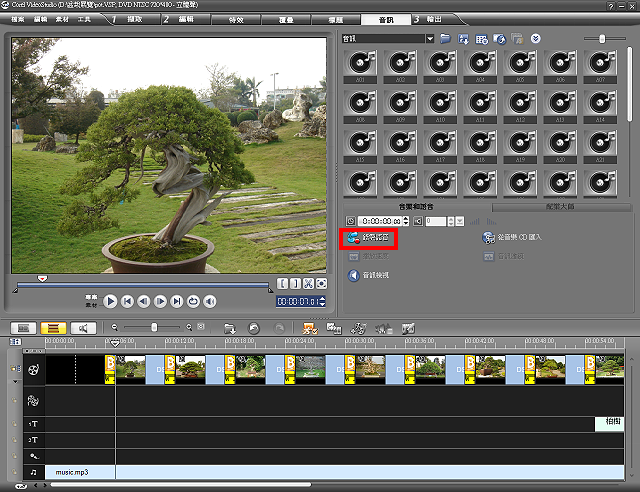Image resolution: width=640 pixels, height=492 pixels.
Task: Click the preview timecode spinner arrows
Action: 322,302
